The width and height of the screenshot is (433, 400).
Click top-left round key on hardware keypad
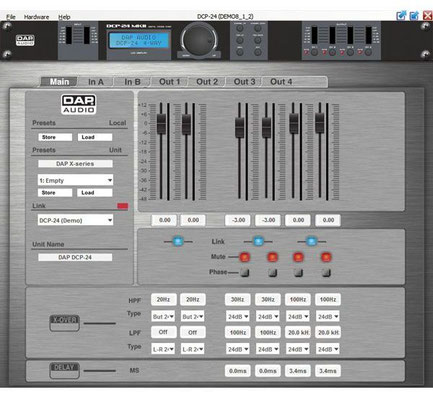point(240,28)
